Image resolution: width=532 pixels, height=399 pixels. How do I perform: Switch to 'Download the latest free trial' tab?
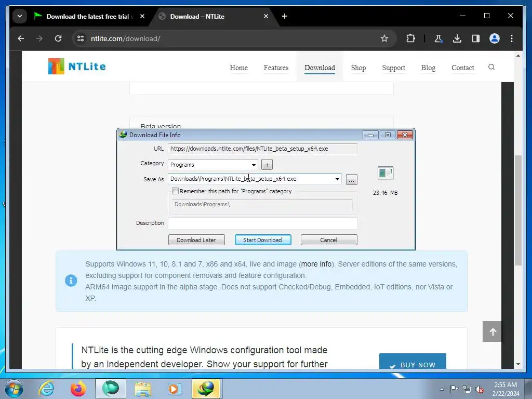click(x=87, y=16)
